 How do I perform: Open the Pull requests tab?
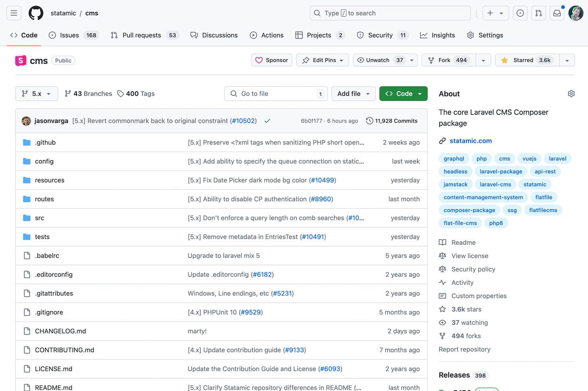(x=145, y=35)
